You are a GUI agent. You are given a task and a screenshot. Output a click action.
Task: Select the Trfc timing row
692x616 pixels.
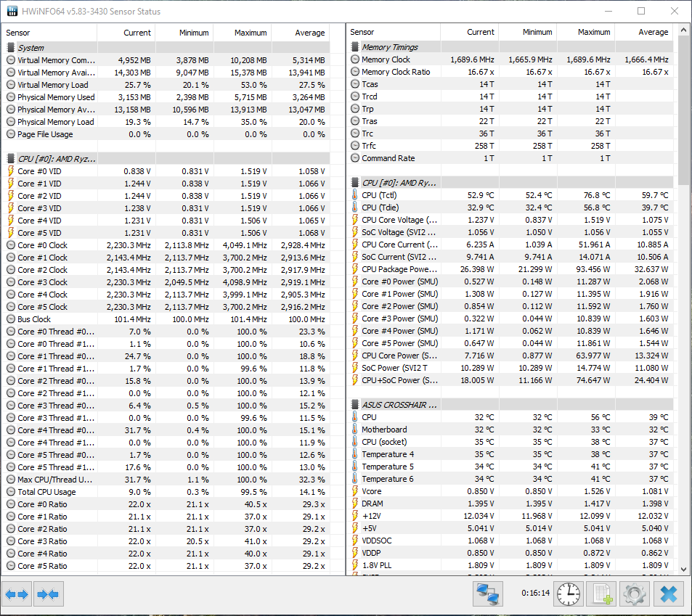512,146
